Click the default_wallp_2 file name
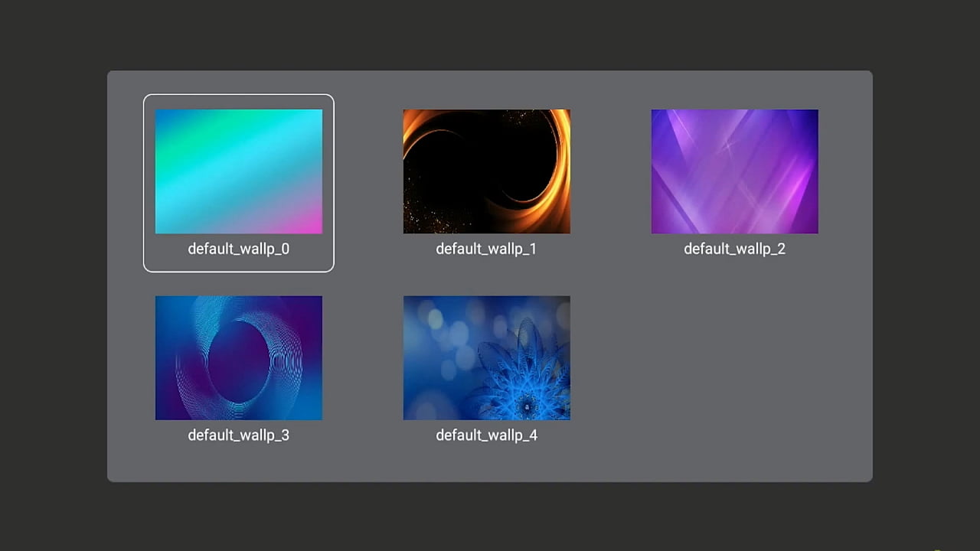 point(735,249)
